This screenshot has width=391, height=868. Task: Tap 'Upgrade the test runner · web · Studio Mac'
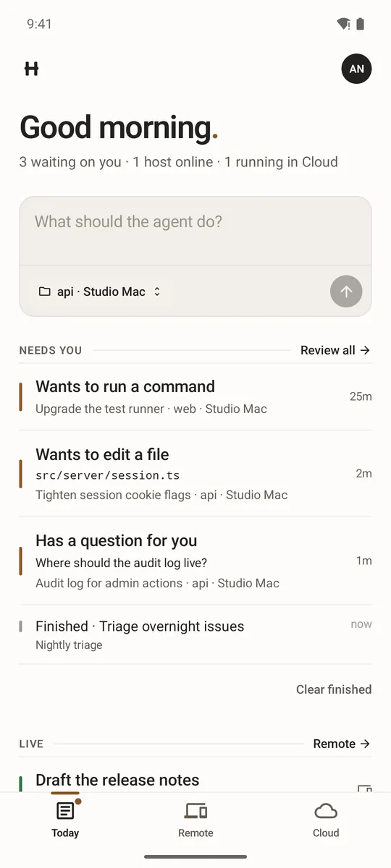coord(151,409)
